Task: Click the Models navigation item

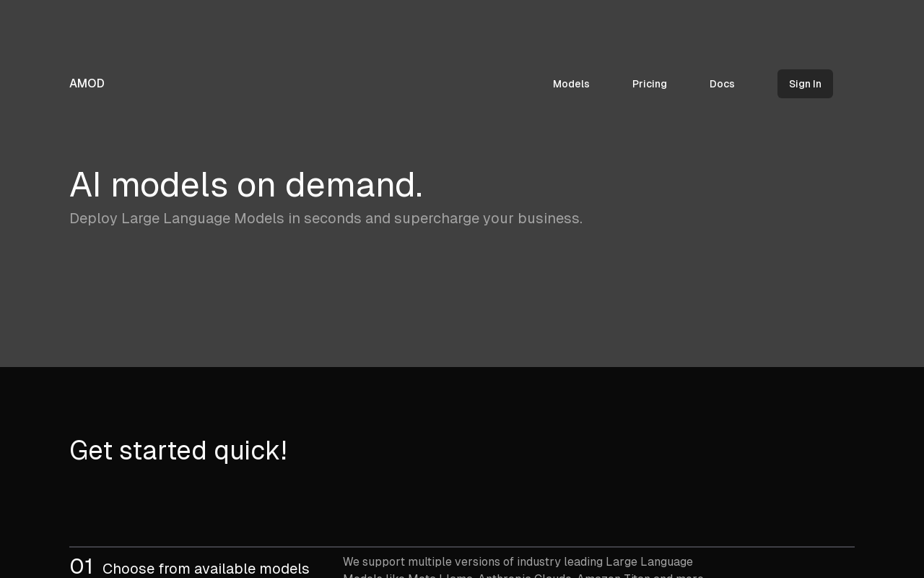Action: click(571, 83)
